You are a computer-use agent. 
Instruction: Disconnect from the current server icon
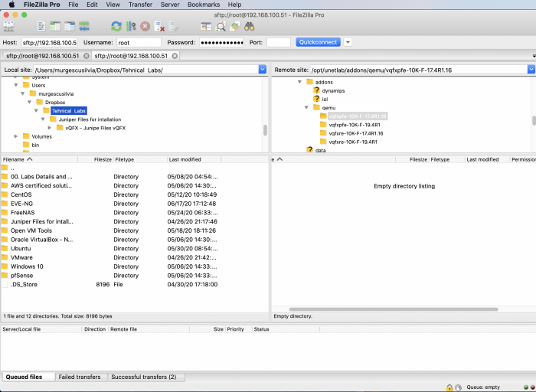click(159, 26)
